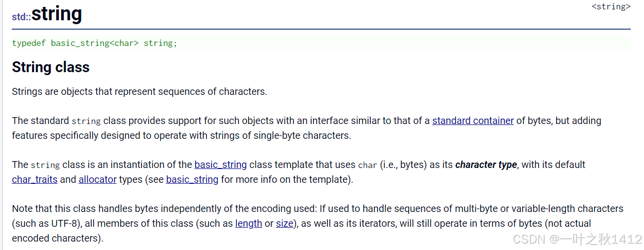This screenshot has width=644, height=250.
Task: Follow the allocator link
Action: pyautogui.click(x=98, y=179)
